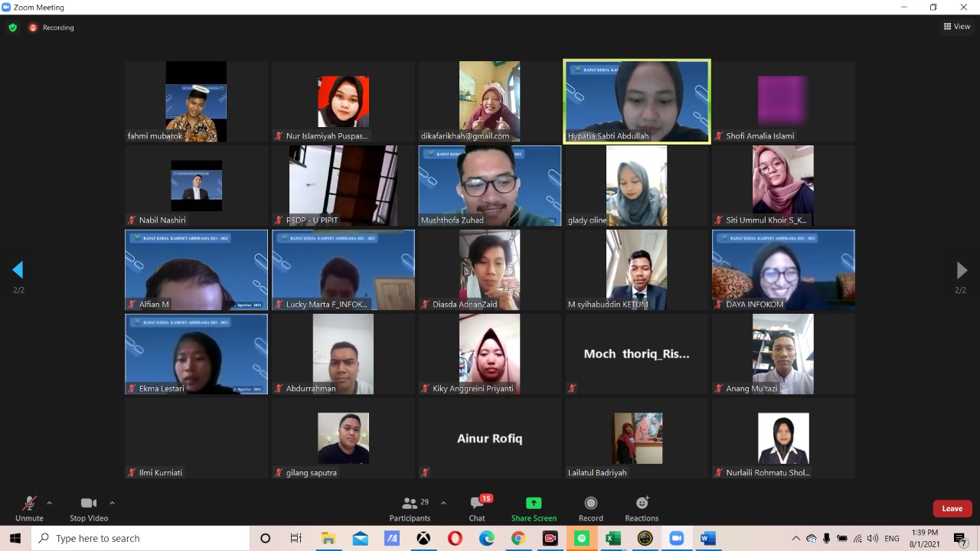Viewport: 980px width, 551px height.
Task: Select Mushthofa Zuhad's video tile
Action: (x=489, y=185)
